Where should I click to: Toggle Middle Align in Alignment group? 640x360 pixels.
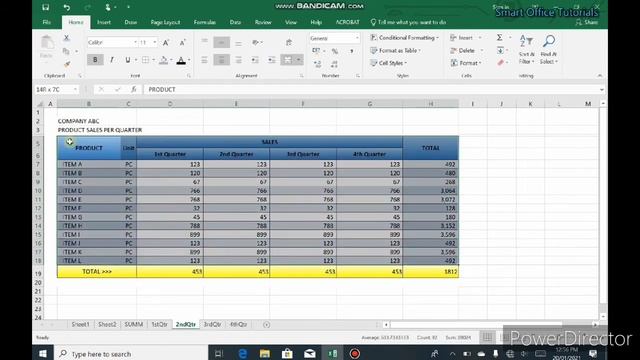point(221,42)
